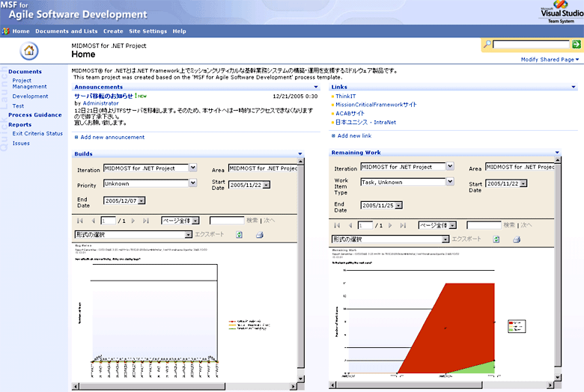The image size is (584, 392).
Task: Expand the Announcements web part menu arrow
Action: [x=316, y=87]
